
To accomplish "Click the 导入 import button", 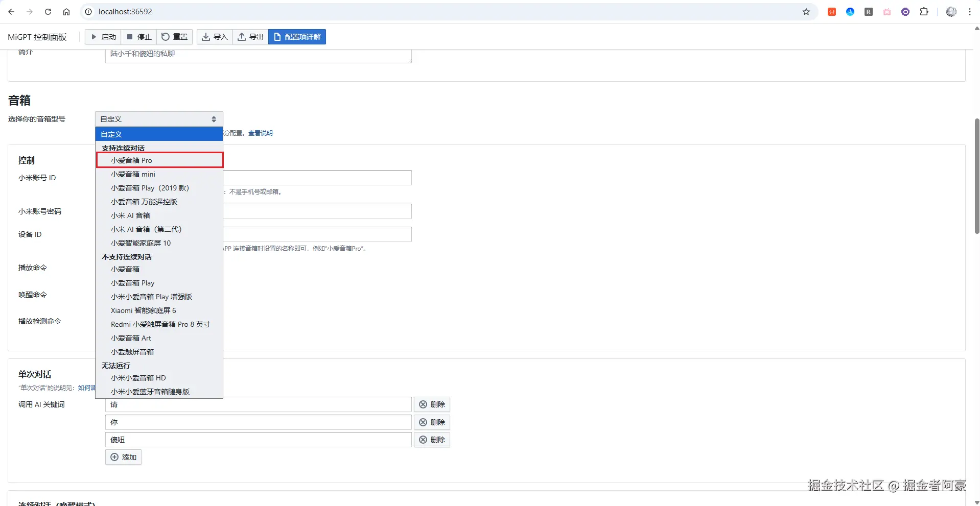I will 215,37.
